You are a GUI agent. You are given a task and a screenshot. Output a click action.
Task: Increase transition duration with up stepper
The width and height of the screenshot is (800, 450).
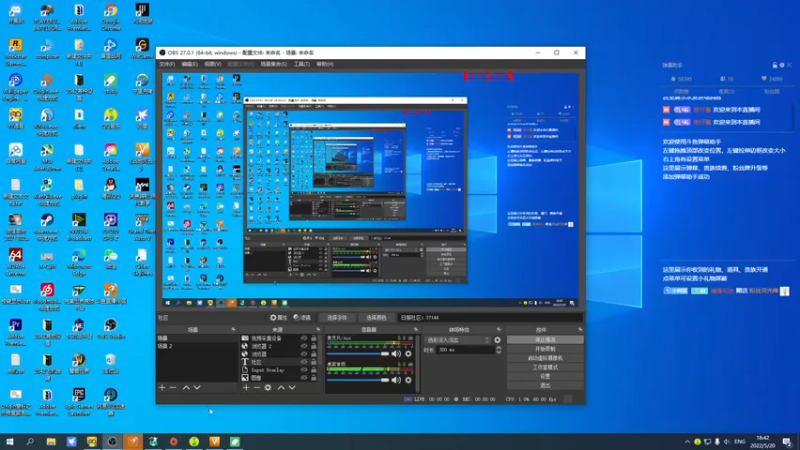click(x=498, y=348)
